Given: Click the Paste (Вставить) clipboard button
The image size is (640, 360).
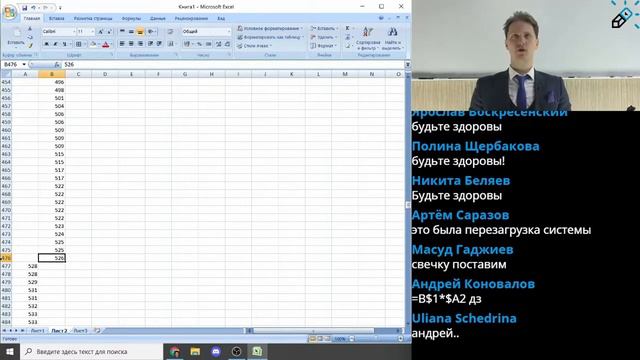Looking at the screenshot, I should (x=16, y=37).
